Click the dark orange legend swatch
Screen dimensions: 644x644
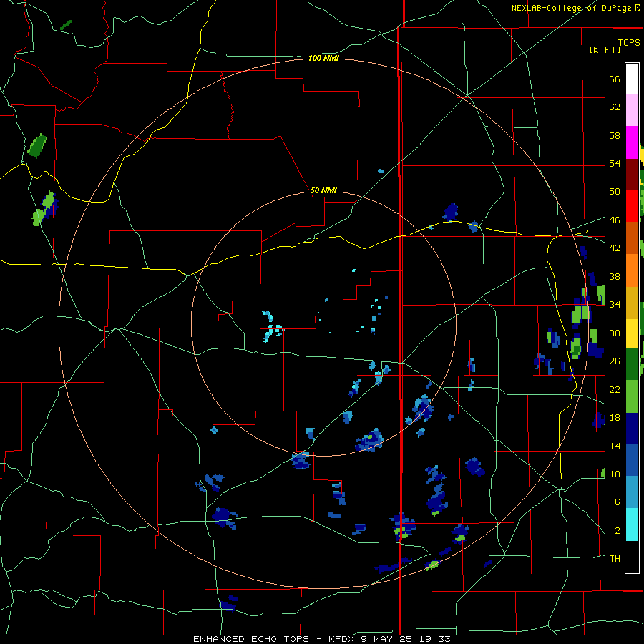[632, 238]
